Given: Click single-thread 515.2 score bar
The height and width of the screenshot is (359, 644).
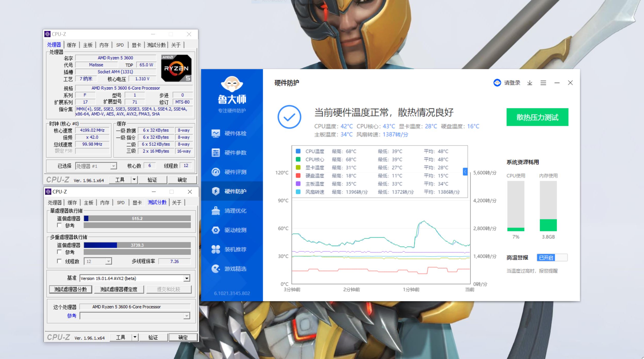Looking at the screenshot, I should (137, 218).
